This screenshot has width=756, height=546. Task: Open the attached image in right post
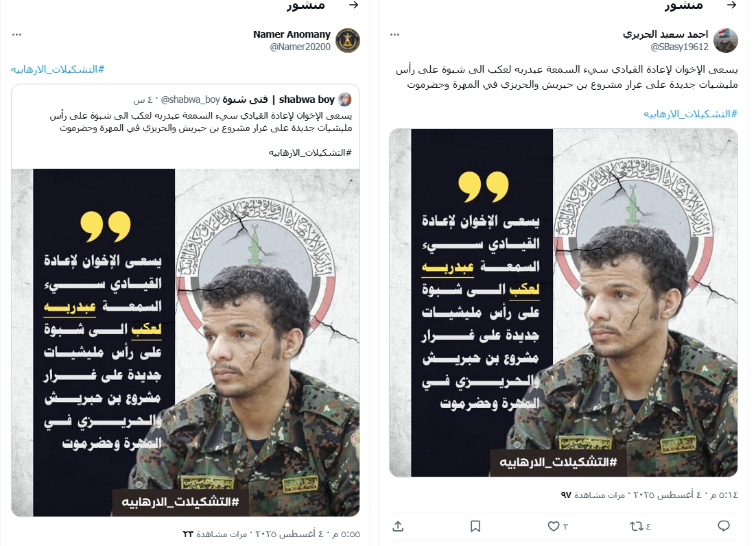[x=563, y=302]
